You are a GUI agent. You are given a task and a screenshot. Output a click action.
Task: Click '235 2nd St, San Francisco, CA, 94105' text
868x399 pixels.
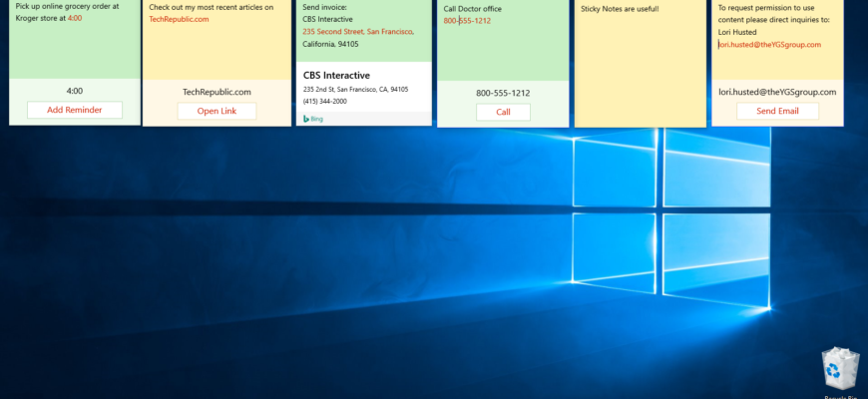[355, 89]
